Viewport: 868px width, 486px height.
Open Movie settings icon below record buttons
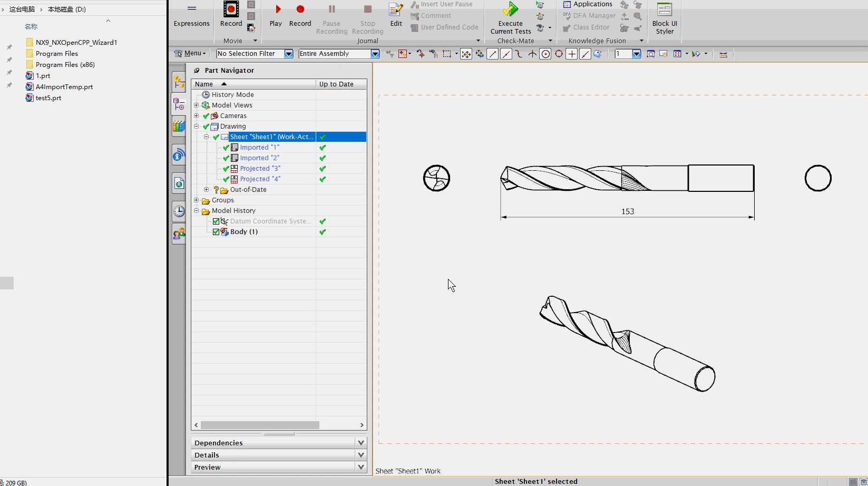point(251,28)
